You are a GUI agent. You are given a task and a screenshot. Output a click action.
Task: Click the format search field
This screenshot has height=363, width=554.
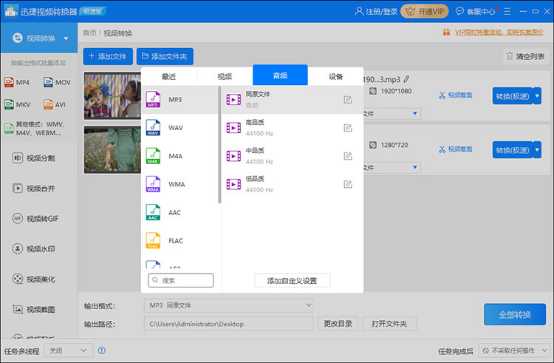[181, 280]
